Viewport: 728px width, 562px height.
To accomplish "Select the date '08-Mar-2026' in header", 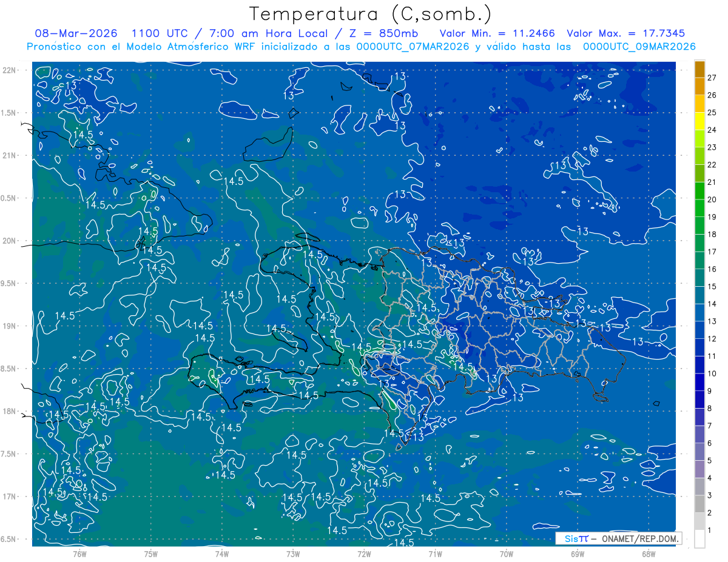I will [x=76, y=33].
